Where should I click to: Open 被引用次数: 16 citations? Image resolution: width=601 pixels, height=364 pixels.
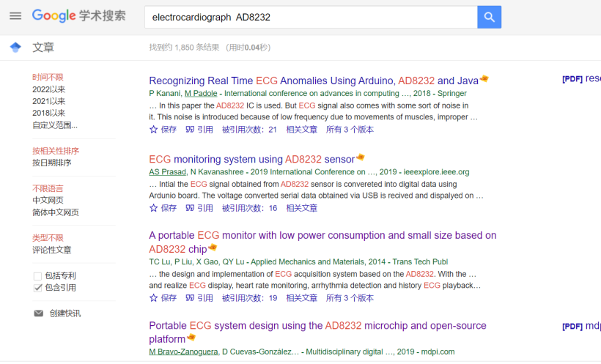pos(249,208)
